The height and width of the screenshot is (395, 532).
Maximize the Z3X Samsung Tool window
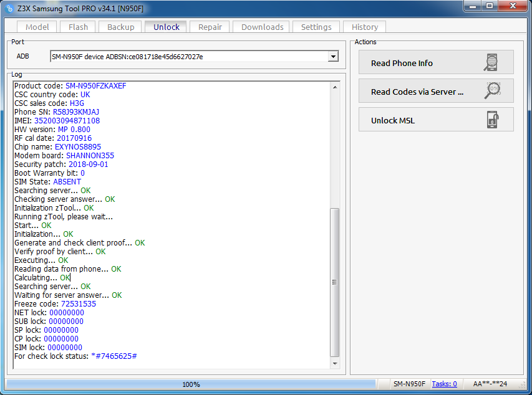[x=489, y=6]
